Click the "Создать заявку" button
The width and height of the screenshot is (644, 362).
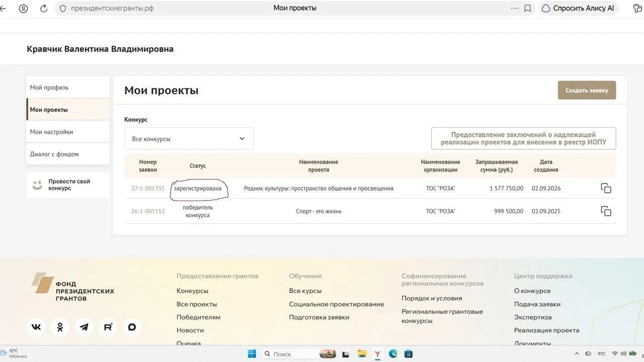[587, 90]
